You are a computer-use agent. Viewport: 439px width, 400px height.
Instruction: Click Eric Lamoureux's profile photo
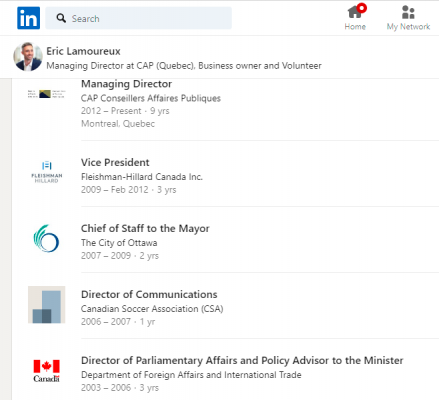coord(28,57)
